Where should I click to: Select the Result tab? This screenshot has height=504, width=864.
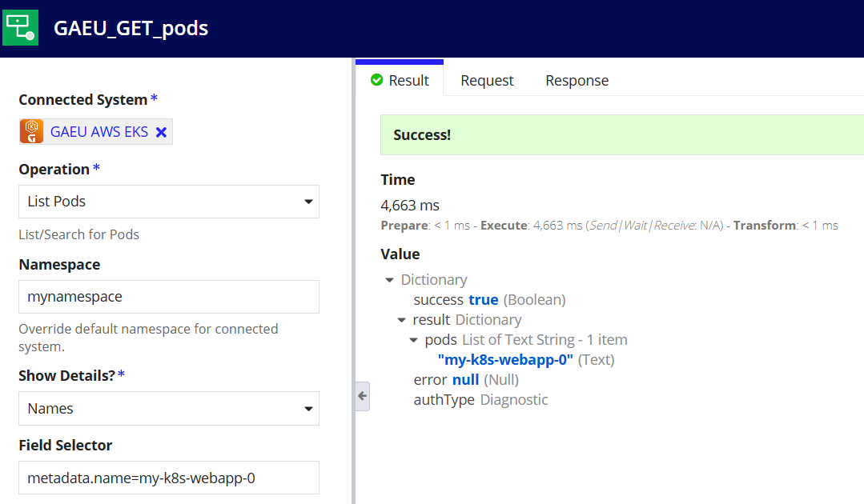click(x=400, y=80)
